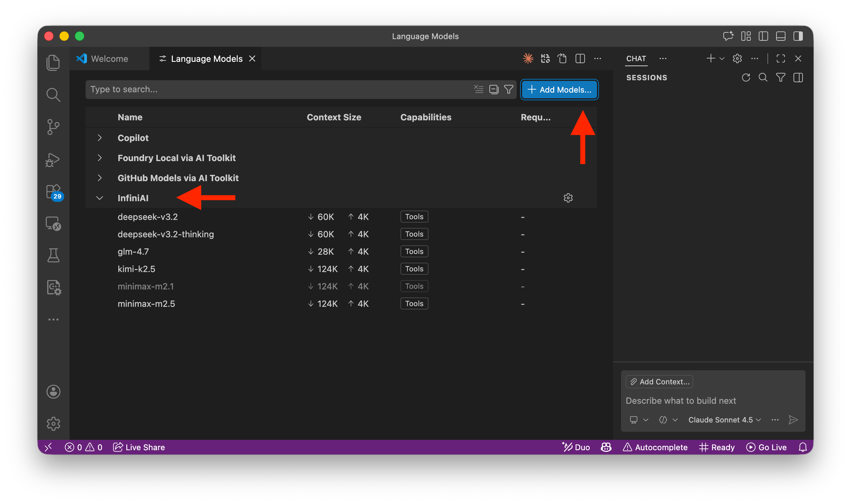Toggle the bottom panel layout button

(x=780, y=36)
